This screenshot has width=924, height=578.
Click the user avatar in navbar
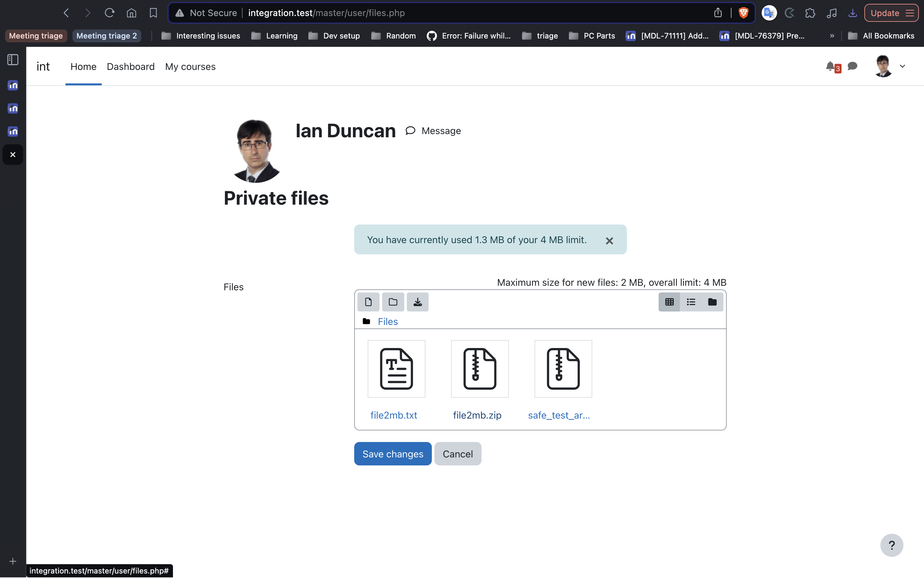pyautogui.click(x=883, y=66)
